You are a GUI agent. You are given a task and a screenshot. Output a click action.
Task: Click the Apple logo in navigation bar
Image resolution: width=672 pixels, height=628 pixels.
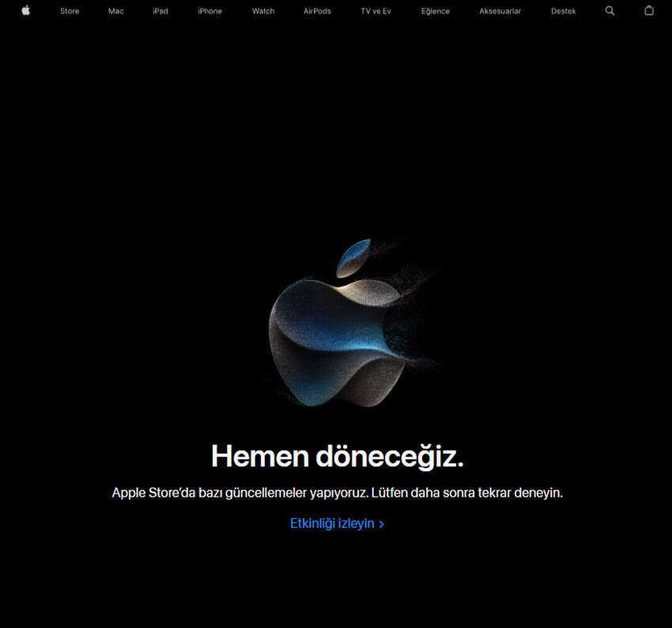coord(25,11)
